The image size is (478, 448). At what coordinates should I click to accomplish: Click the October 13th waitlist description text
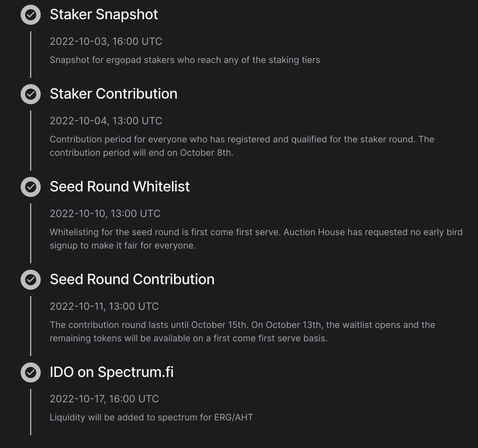242,332
